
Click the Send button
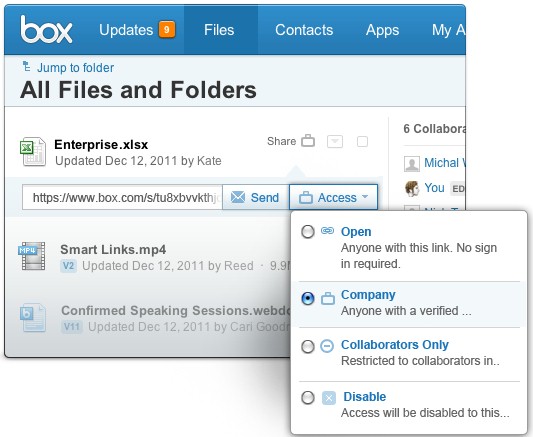pos(255,197)
